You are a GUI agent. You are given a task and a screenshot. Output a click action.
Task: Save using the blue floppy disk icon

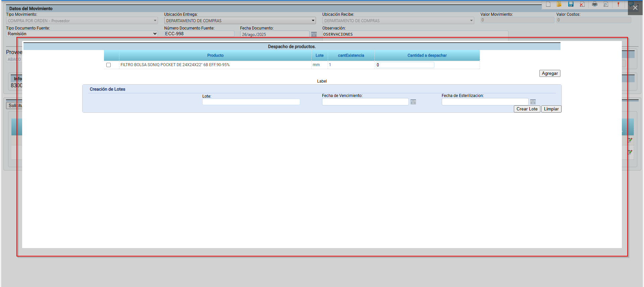(x=571, y=4)
